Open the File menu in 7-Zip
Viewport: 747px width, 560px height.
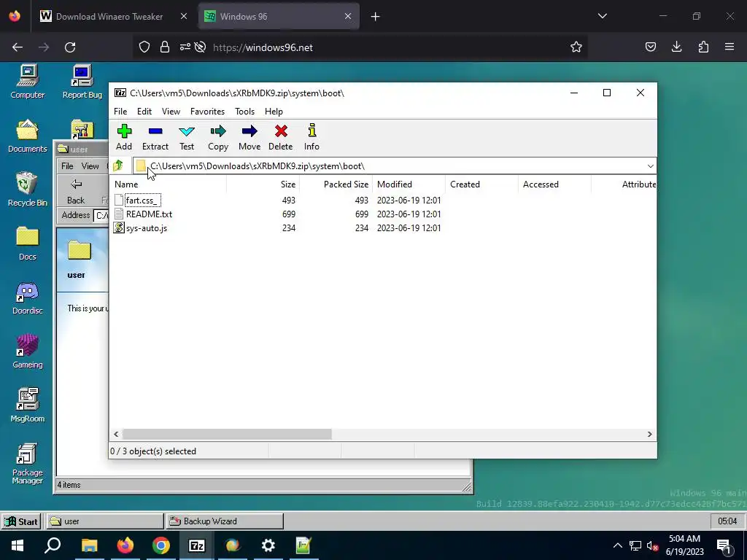click(x=120, y=112)
